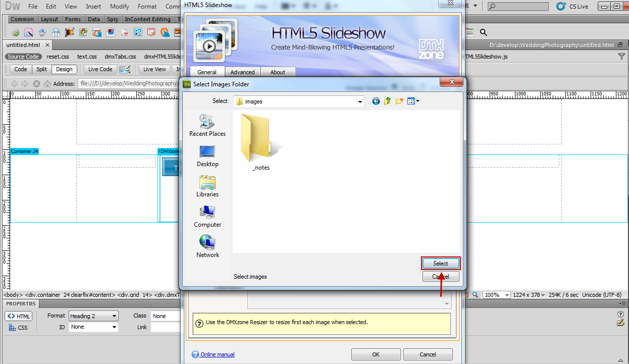Click the blue panels icon in Insert bar

tap(56, 32)
